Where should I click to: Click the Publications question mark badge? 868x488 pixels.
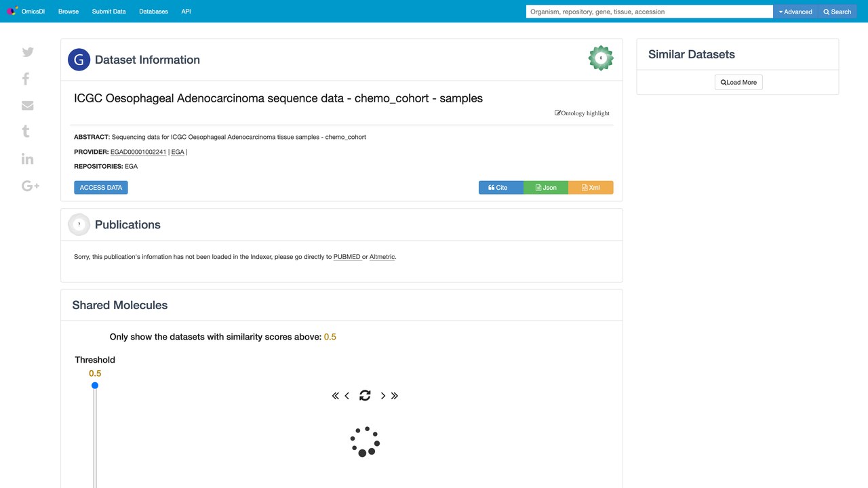coord(79,224)
